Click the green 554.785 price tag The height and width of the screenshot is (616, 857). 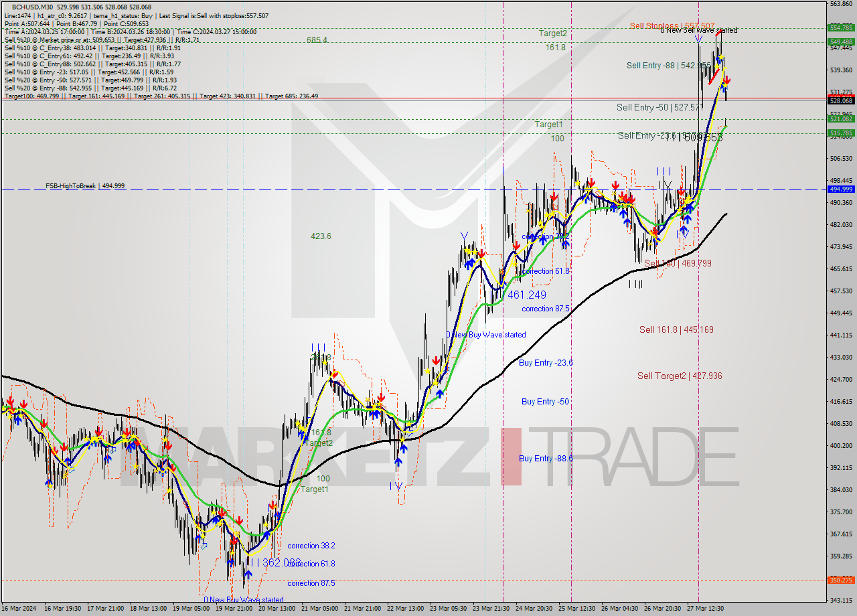tap(841, 27)
